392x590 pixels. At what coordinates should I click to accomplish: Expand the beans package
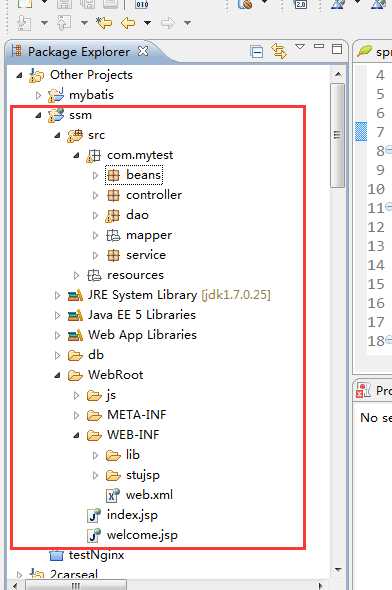(x=96, y=175)
